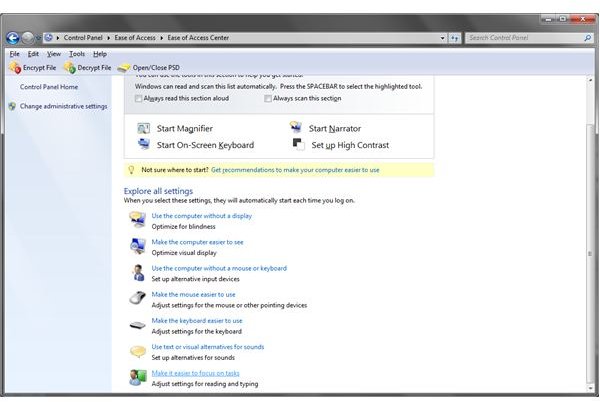Expand the breadcrumb arrow after Control Panel
The width and height of the screenshot is (600, 402).
coord(109,38)
